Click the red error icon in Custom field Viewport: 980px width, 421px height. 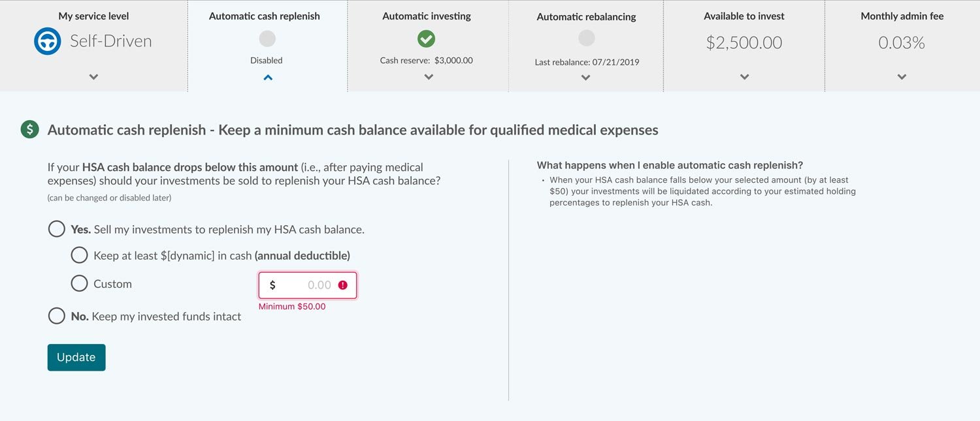coord(343,285)
